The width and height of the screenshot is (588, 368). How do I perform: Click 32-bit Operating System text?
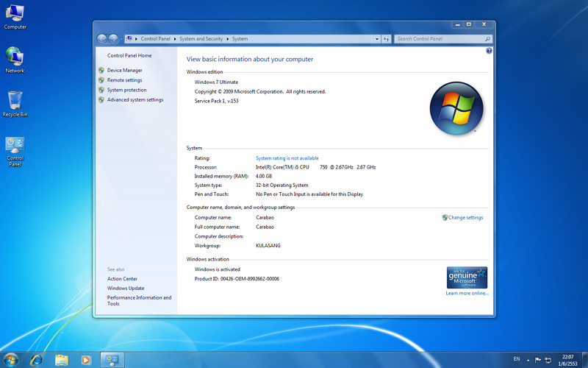tap(282, 185)
